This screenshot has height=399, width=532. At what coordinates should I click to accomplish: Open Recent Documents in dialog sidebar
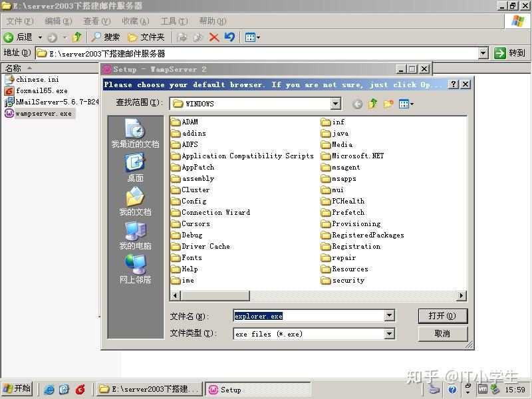click(x=135, y=134)
